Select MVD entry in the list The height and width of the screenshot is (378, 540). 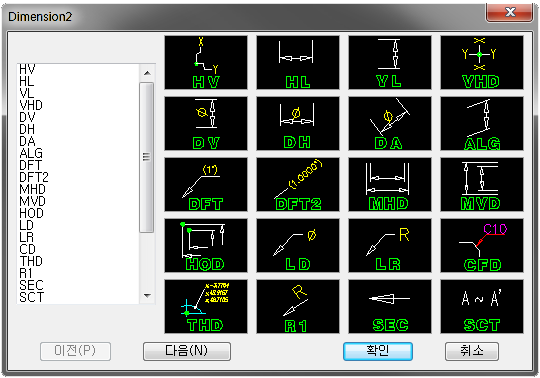[x=32, y=201]
